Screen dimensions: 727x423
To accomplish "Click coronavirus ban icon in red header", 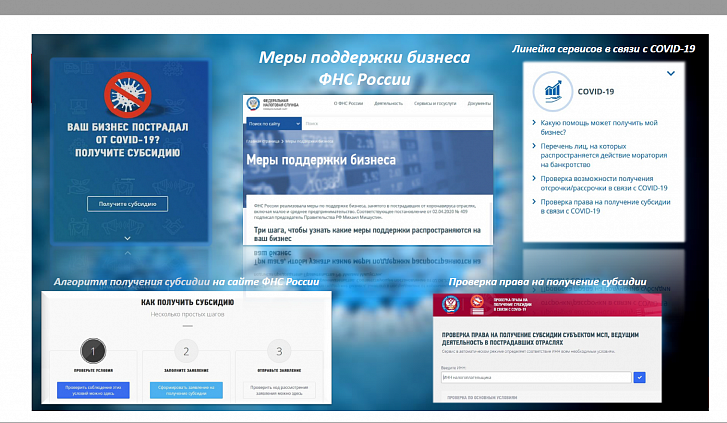I will [x=477, y=305].
